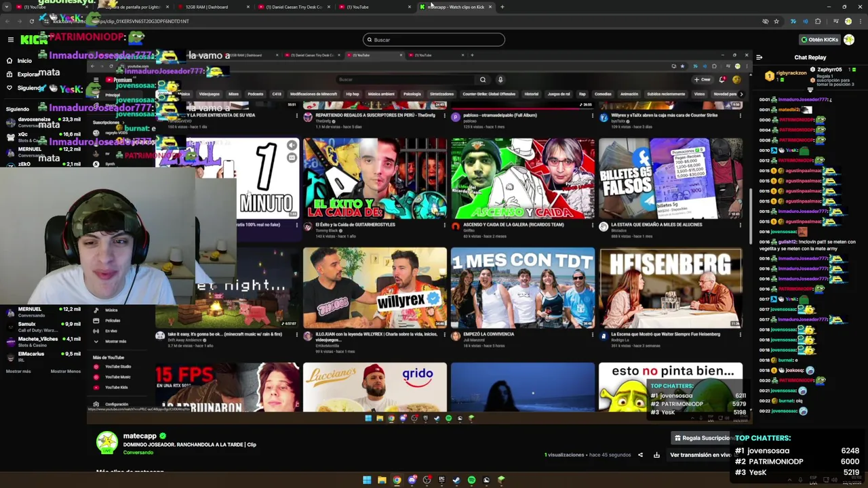Viewport: 868px width, 488px height.
Task: Download the clip with download icon
Action: tap(656, 455)
